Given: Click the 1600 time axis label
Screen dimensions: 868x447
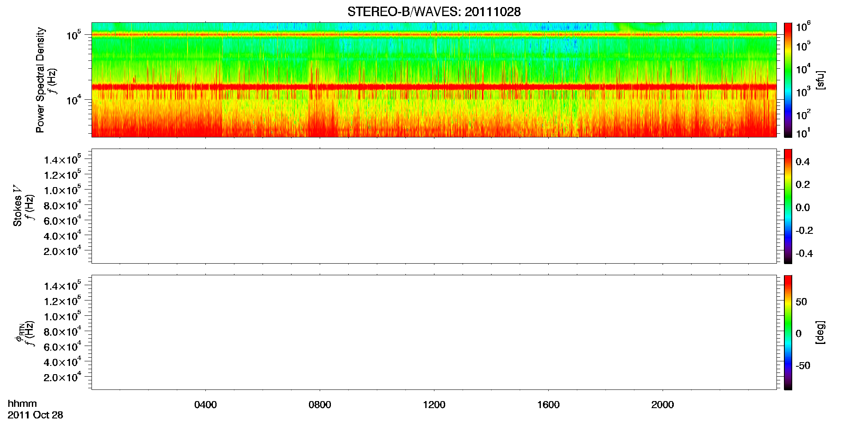Looking at the screenshot, I should coord(548,405).
